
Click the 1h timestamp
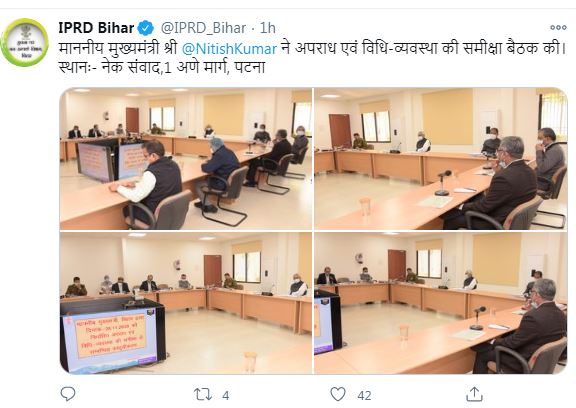(x=267, y=28)
